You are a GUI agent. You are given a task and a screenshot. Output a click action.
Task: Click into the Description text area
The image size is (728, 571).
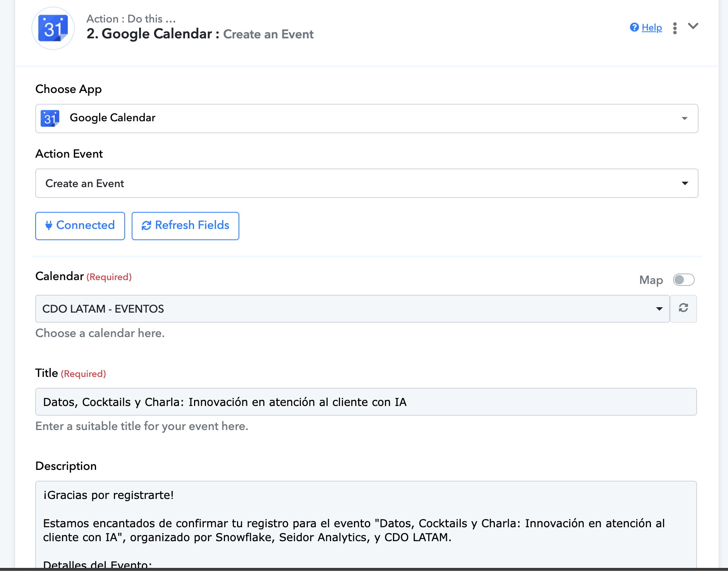pos(366,525)
